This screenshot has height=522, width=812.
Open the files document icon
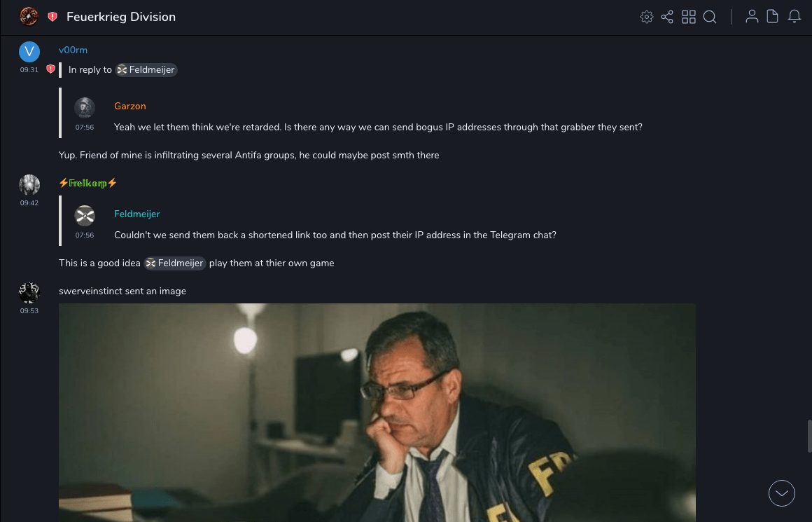[x=772, y=17]
